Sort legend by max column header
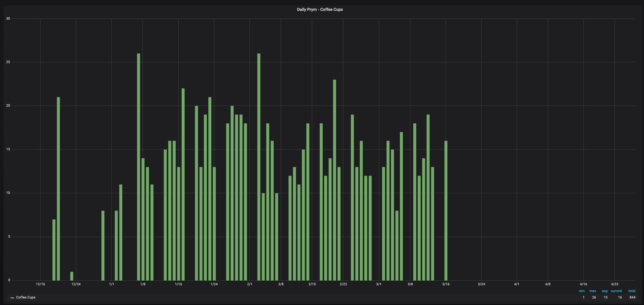This screenshot has height=305, width=644. 593,291
